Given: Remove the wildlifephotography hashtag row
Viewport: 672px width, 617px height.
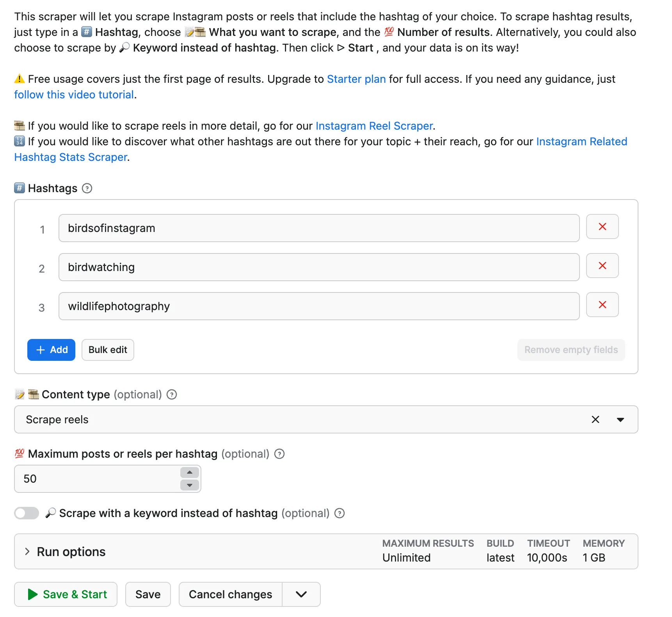Looking at the screenshot, I should click(x=602, y=305).
